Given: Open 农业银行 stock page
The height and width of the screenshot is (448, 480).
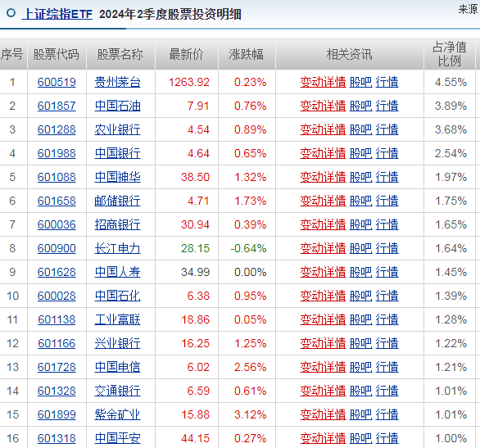Looking at the screenshot, I should [x=118, y=129].
